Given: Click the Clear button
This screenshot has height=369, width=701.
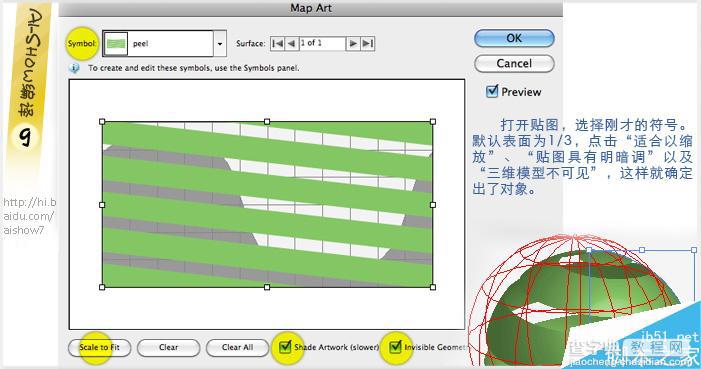Looking at the screenshot, I should coord(169,347).
